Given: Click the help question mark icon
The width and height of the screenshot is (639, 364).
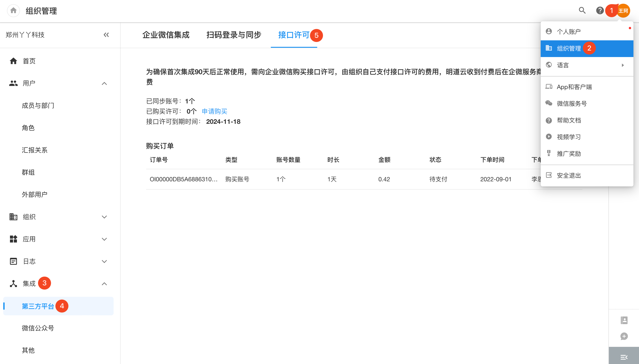Looking at the screenshot, I should click(x=600, y=10).
